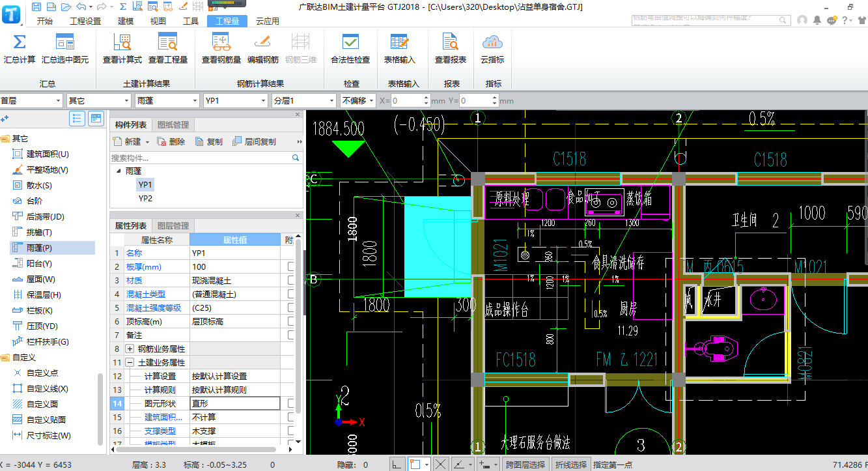The height and width of the screenshot is (471, 868).
Task: Click 折线选择 in the status bar
Action: coord(570,464)
